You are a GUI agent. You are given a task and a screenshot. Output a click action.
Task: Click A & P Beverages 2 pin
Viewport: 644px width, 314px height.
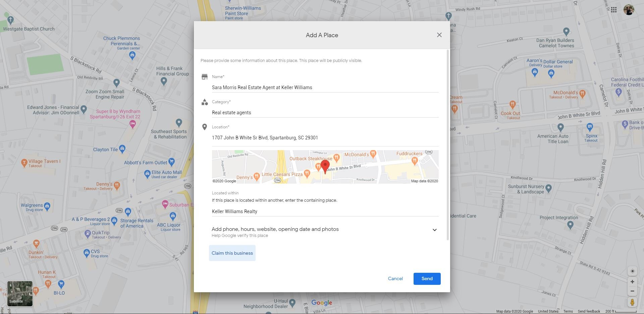click(114, 221)
